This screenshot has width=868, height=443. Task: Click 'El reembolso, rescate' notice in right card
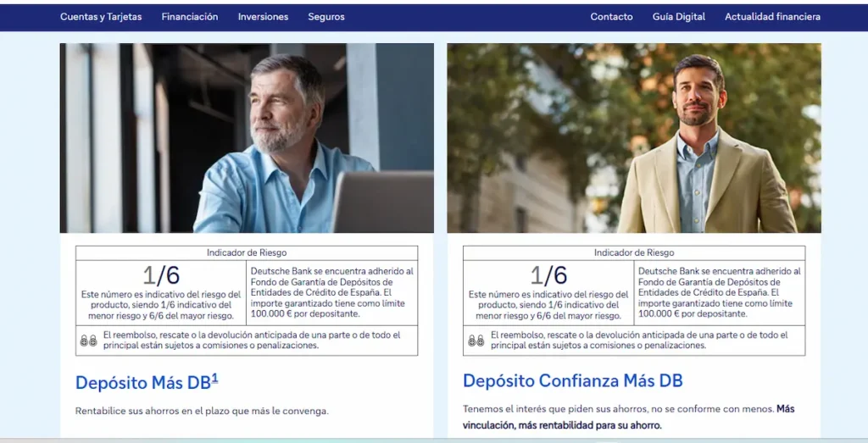[x=639, y=341]
